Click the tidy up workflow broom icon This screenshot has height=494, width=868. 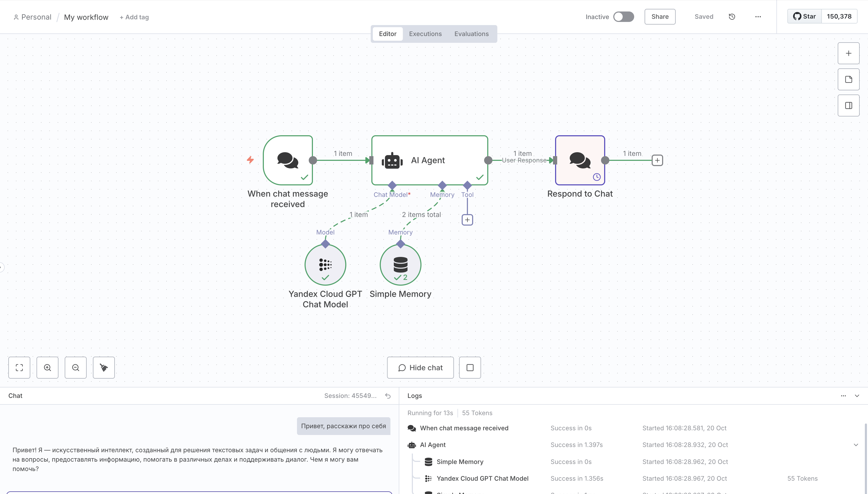point(104,367)
